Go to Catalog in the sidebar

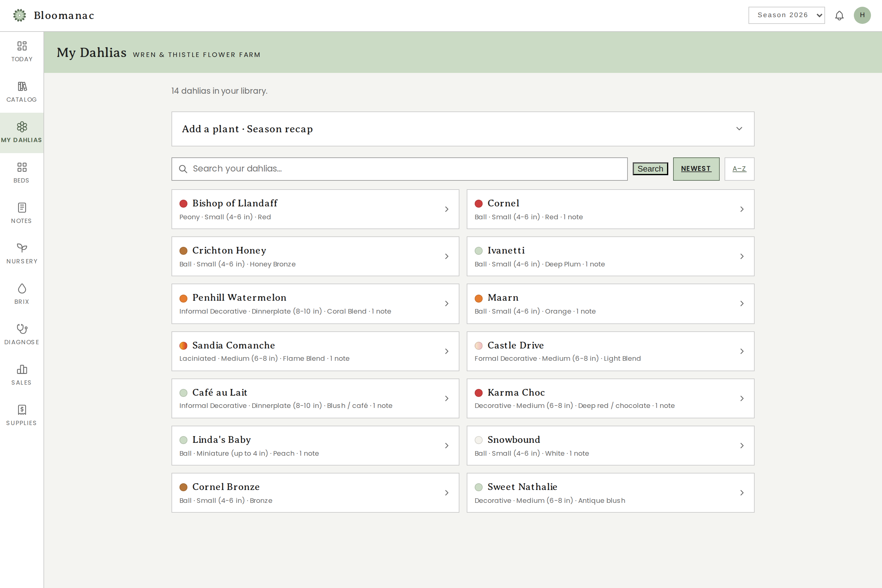point(22,92)
